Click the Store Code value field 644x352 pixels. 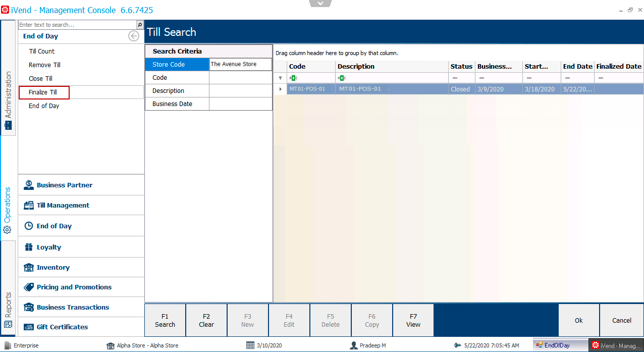(x=240, y=64)
